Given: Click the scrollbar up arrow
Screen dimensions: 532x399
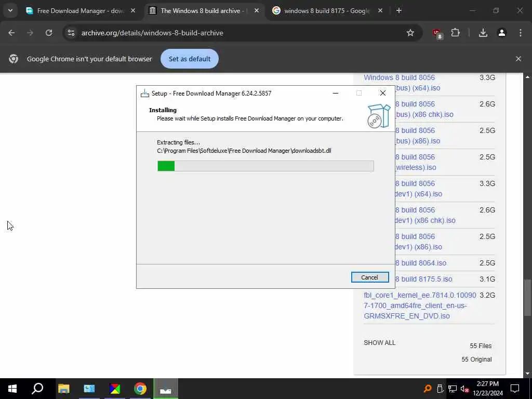Looking at the screenshot, I should pos(527,77).
